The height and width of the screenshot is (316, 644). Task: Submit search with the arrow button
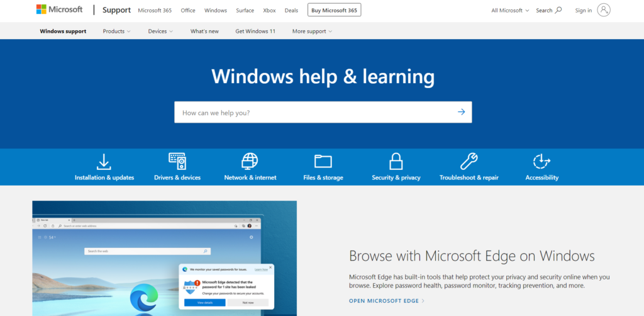pos(461,112)
